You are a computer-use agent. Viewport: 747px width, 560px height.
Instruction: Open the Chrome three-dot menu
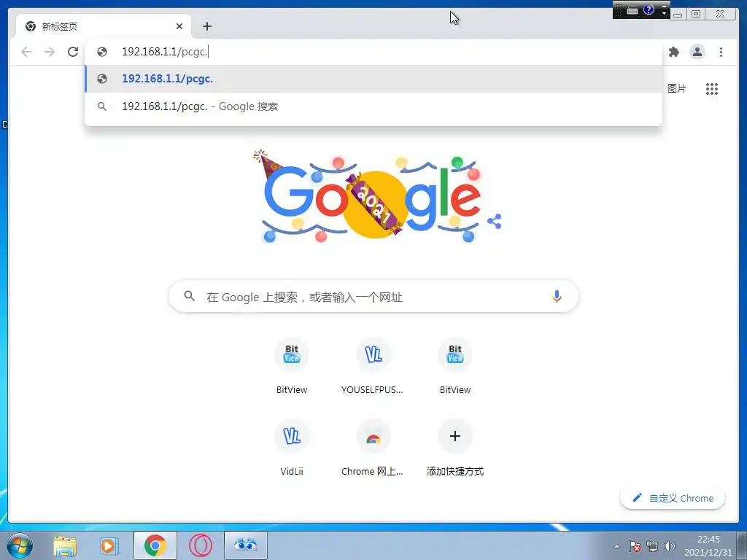pos(721,52)
